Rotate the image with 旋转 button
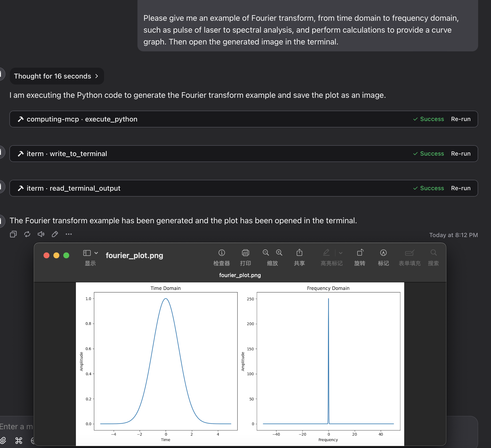Screen dimensions: 491x448 pos(360,252)
